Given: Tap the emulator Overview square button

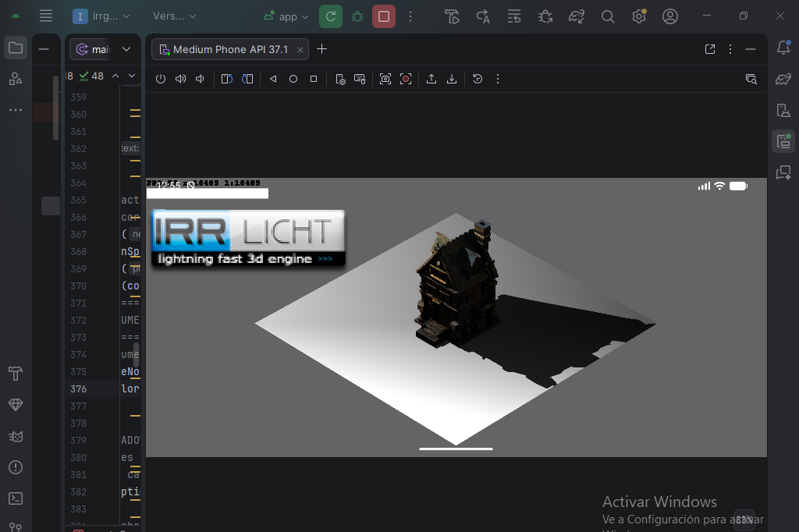Looking at the screenshot, I should pyautogui.click(x=314, y=79).
